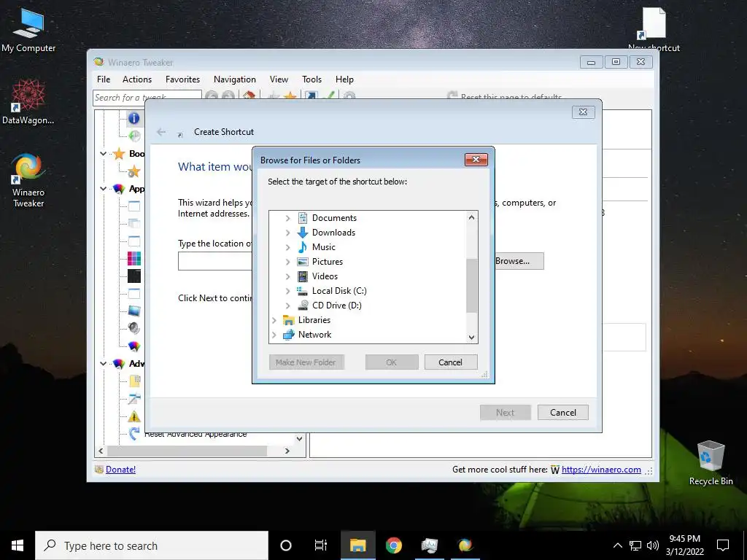This screenshot has width=747, height=560.
Task: Click the yellow note icon under Advanced Appearance
Action: tap(134, 381)
